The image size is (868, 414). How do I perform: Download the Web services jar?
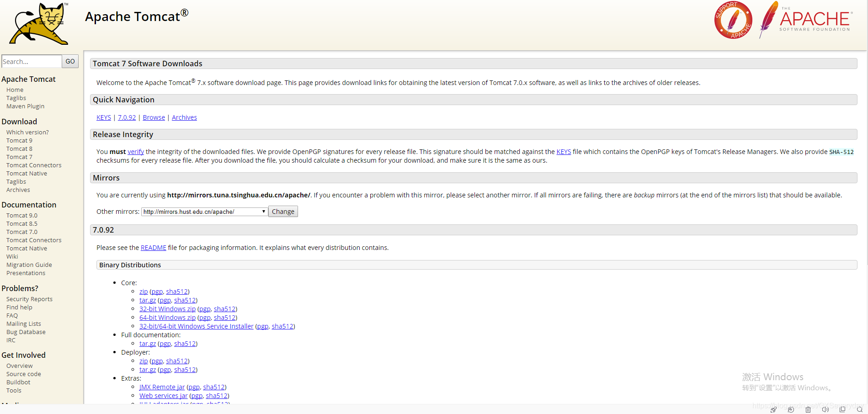pos(164,396)
